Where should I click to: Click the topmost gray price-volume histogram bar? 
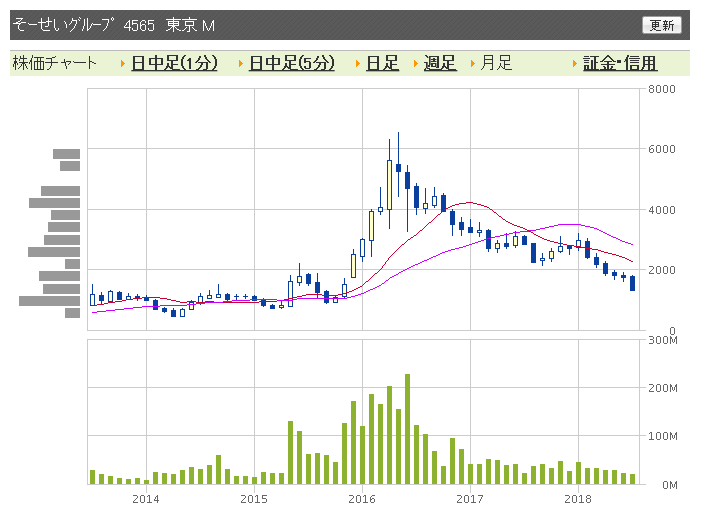point(67,154)
